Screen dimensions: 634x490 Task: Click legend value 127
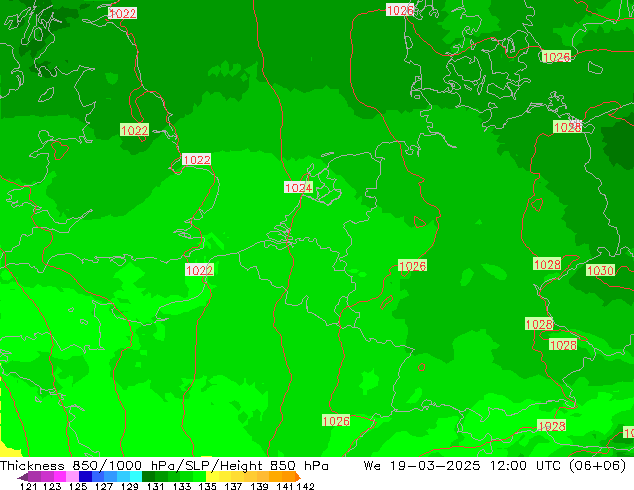point(104,486)
